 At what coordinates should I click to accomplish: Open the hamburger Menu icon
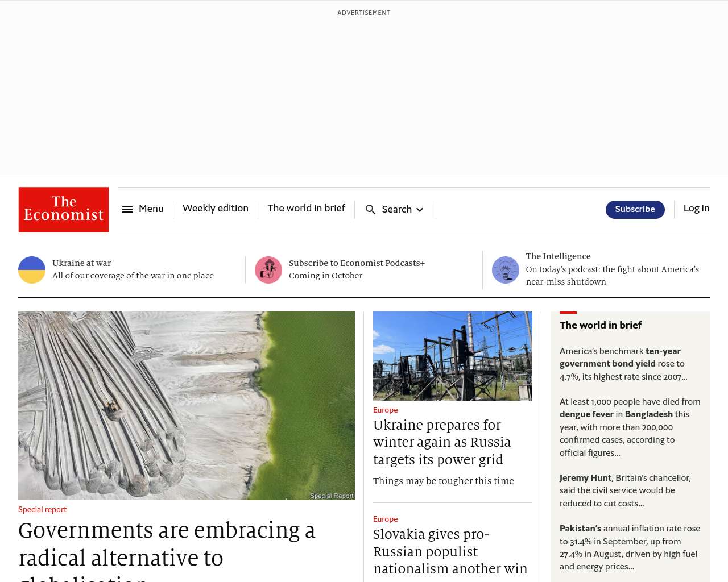tap(127, 209)
